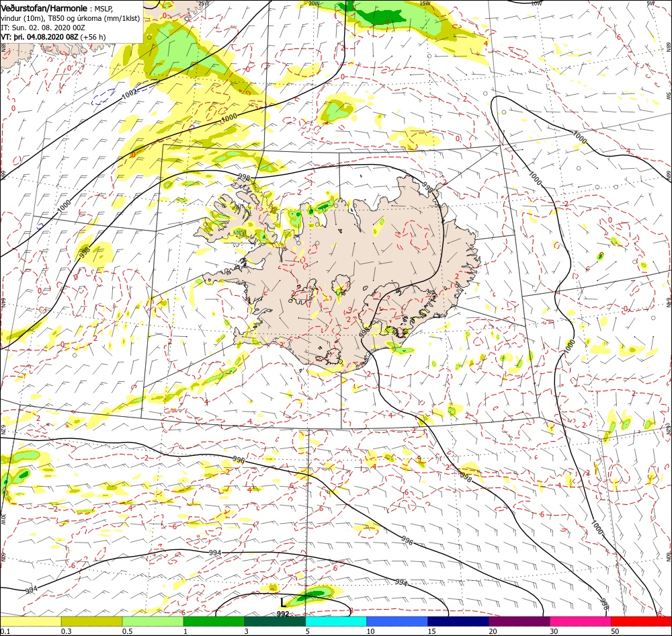Click the '(+56 h)' forecast offset text
The height and width of the screenshot is (636, 672).
(93, 37)
